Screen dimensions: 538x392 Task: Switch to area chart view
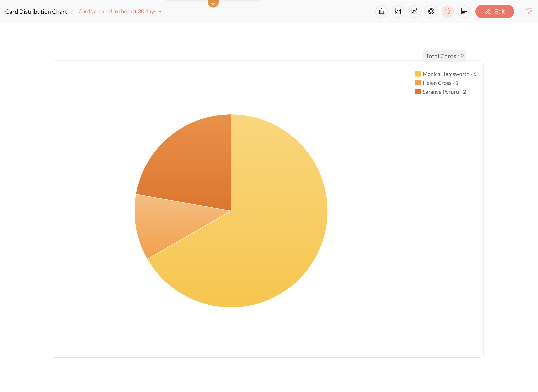(398, 11)
